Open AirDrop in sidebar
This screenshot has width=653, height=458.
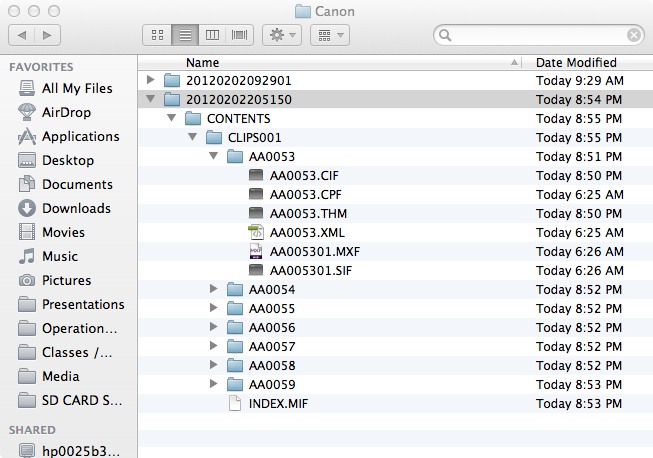tap(67, 113)
